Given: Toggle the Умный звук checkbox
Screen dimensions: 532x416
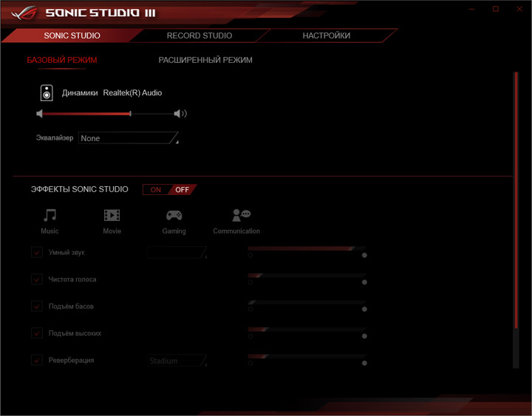Looking at the screenshot, I should click(x=37, y=252).
